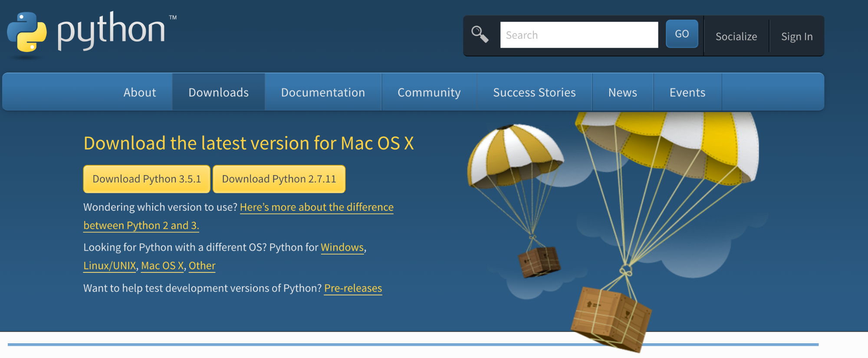This screenshot has width=868, height=358.
Task: Open the Socialize menu
Action: point(736,36)
